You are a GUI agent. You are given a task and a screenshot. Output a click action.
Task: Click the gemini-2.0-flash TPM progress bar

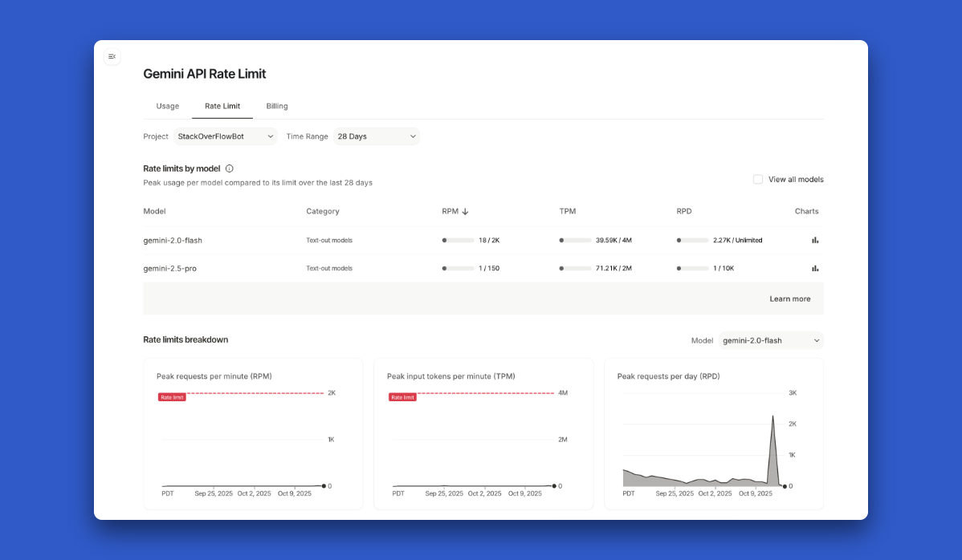click(x=575, y=240)
